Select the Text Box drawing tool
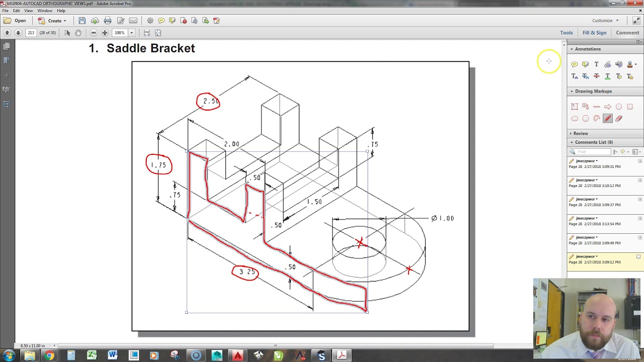Screen dimensions: 644x362 574,107
